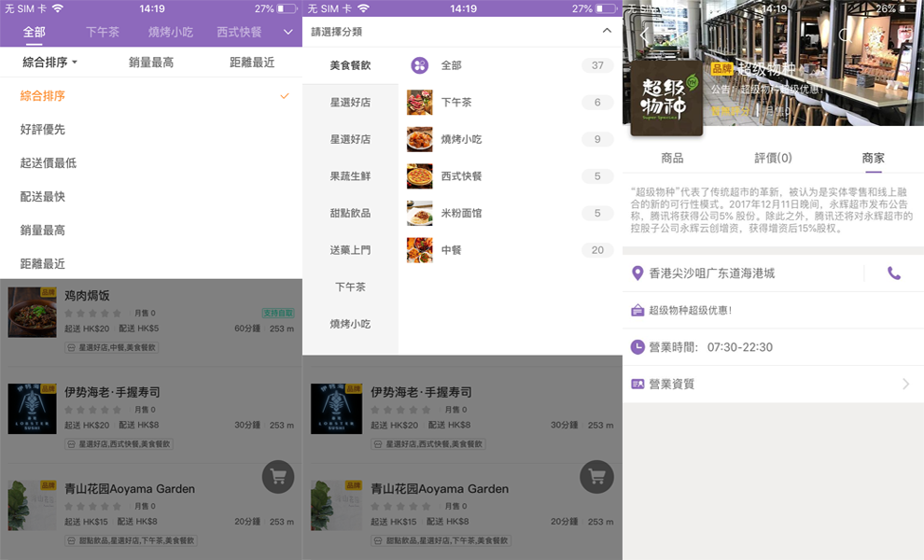Choose the 西式快餐 label in the category list
This screenshot has width=924, height=560.
[461, 175]
